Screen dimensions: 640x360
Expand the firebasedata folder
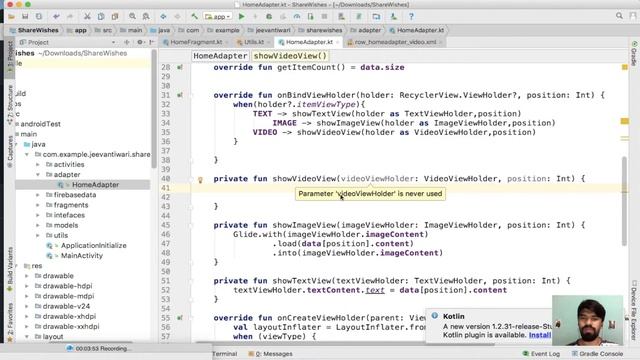38,195
